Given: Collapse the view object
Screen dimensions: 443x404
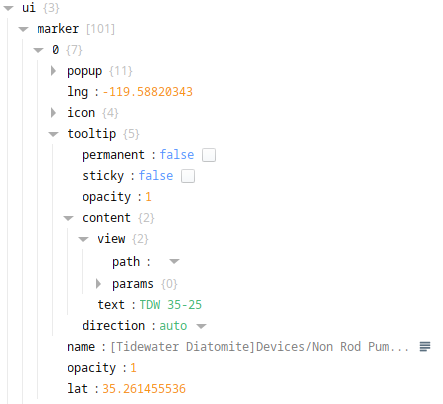Looking at the screenshot, I should click(83, 239).
